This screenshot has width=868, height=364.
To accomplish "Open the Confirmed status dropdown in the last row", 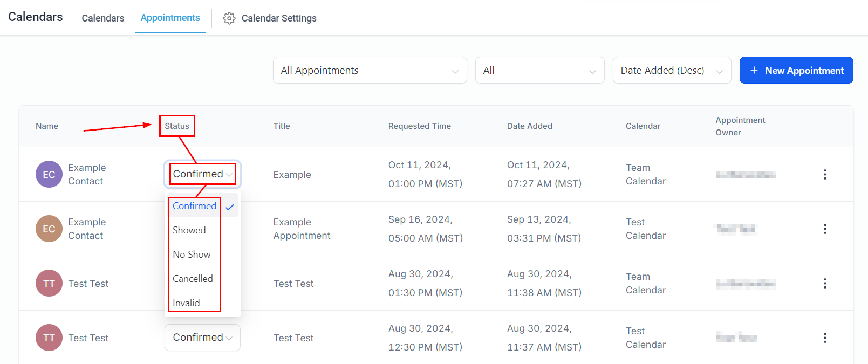I will [x=202, y=338].
